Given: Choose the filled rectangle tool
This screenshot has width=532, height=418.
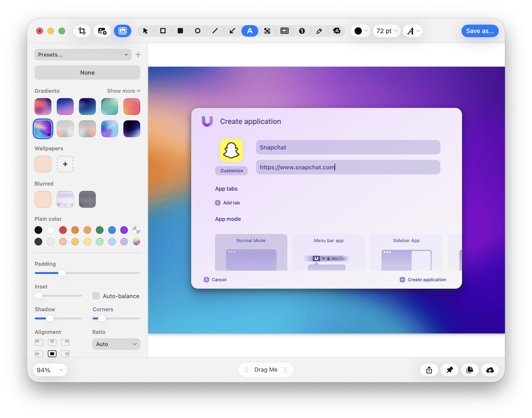Looking at the screenshot, I should tap(180, 31).
